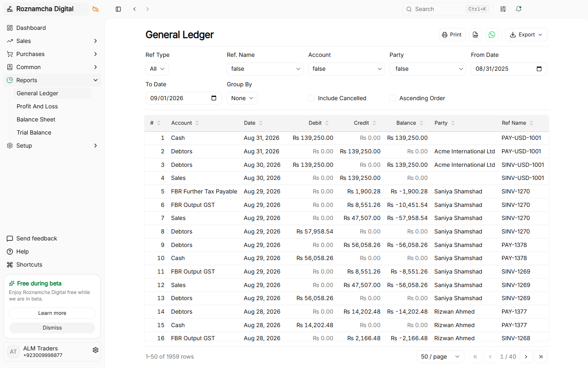Click FBR Further Tax Payable account
The height and width of the screenshot is (368, 588).
[204, 191]
